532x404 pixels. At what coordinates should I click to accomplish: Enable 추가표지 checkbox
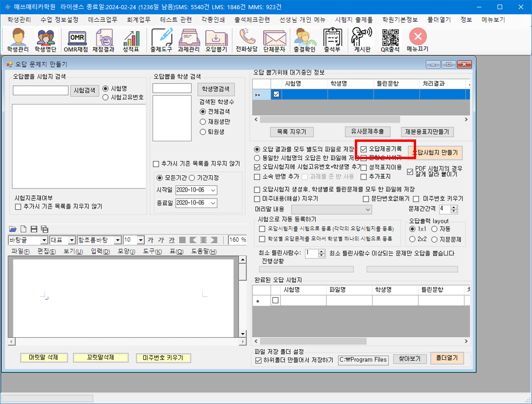point(364,177)
